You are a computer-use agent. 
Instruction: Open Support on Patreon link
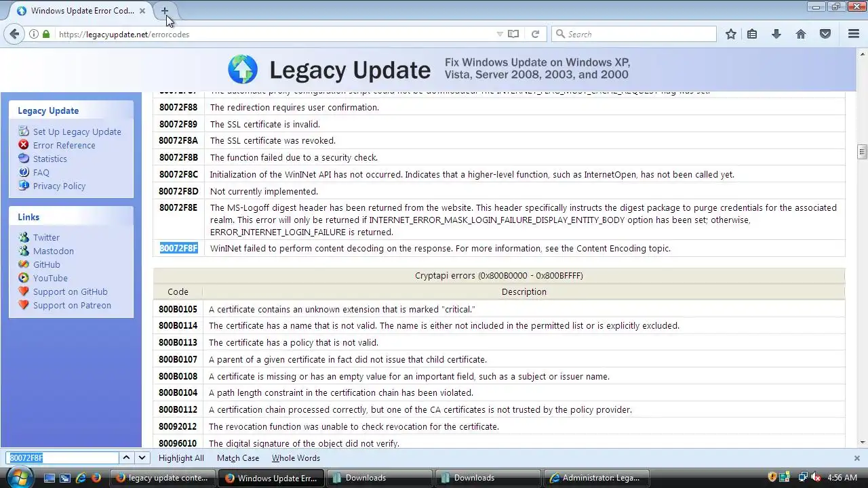click(72, 305)
